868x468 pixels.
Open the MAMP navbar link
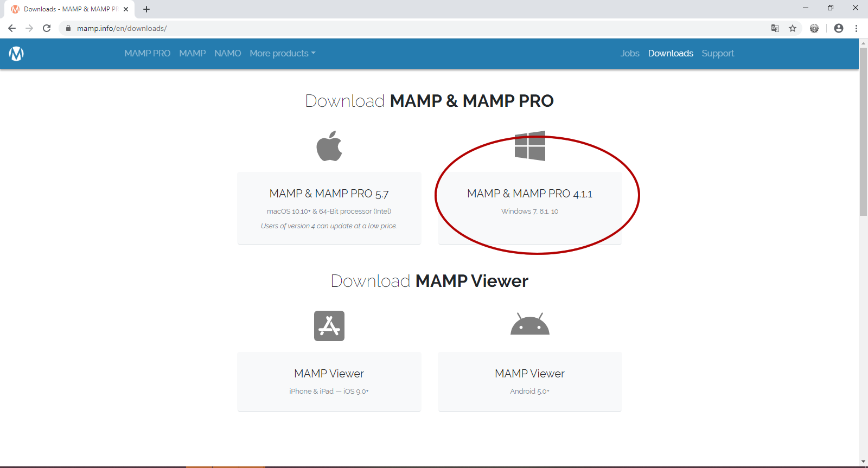193,53
